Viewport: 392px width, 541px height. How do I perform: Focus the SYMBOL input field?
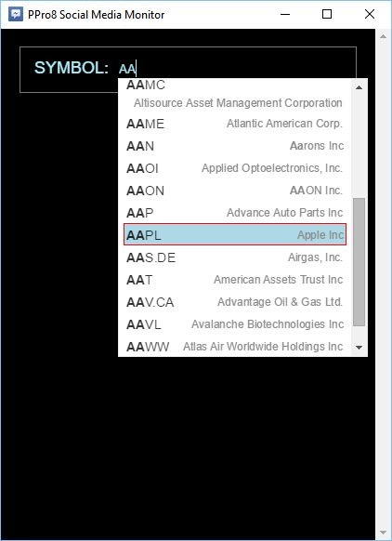[x=188, y=70]
